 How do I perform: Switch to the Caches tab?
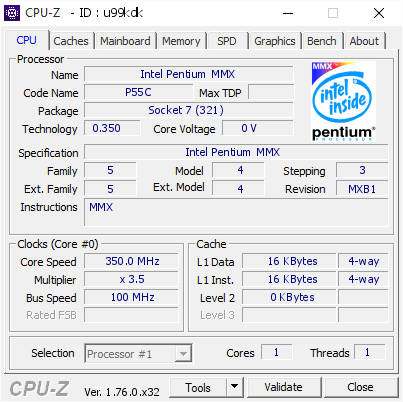pyautogui.click(x=71, y=41)
